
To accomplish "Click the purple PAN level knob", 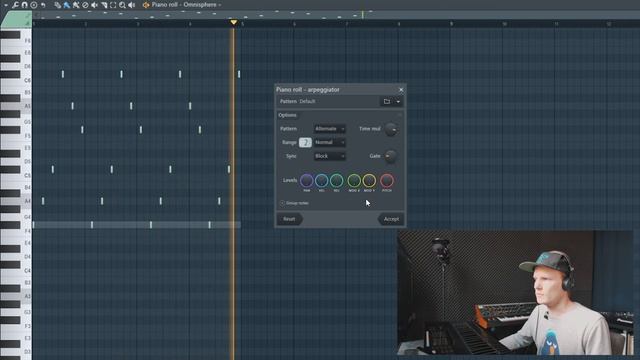I will tap(307, 180).
